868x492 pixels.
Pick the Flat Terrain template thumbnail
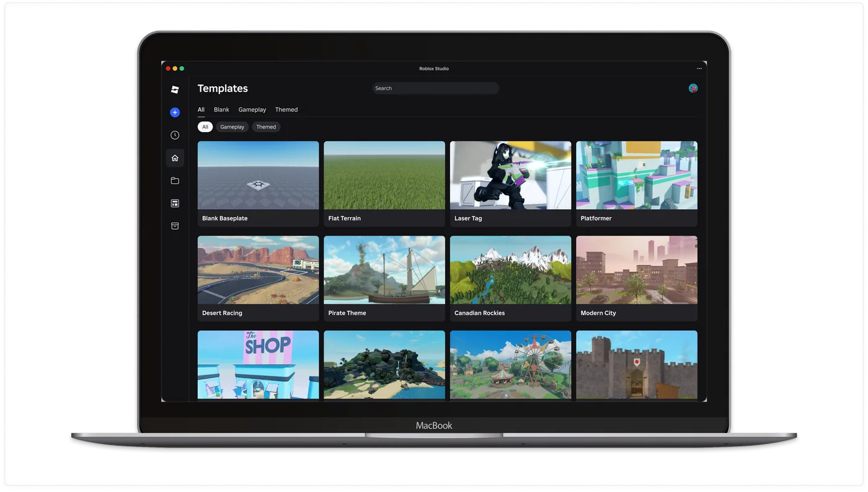coord(384,176)
